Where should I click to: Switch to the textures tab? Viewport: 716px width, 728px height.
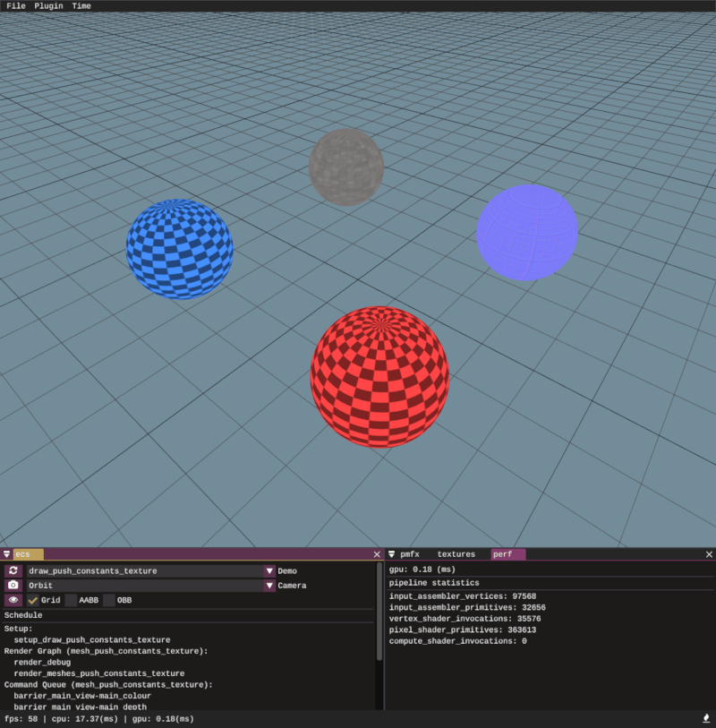pyautogui.click(x=456, y=554)
